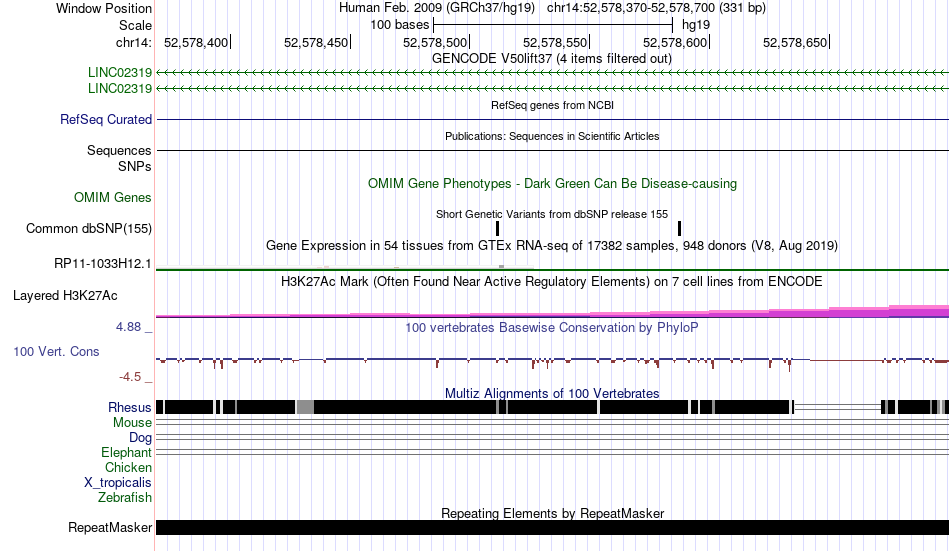Image resolution: width=950 pixels, height=551 pixels.
Task: Click the X_tropicalis species label
Action: click(118, 483)
